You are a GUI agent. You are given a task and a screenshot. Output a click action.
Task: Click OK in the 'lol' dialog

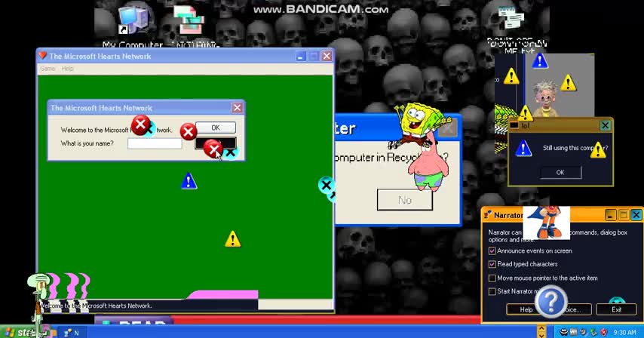pyautogui.click(x=560, y=173)
